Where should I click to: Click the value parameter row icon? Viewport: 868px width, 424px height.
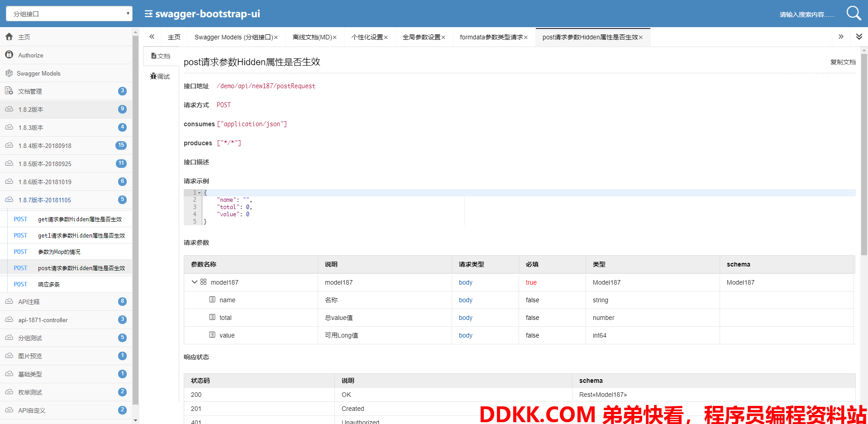(212, 335)
